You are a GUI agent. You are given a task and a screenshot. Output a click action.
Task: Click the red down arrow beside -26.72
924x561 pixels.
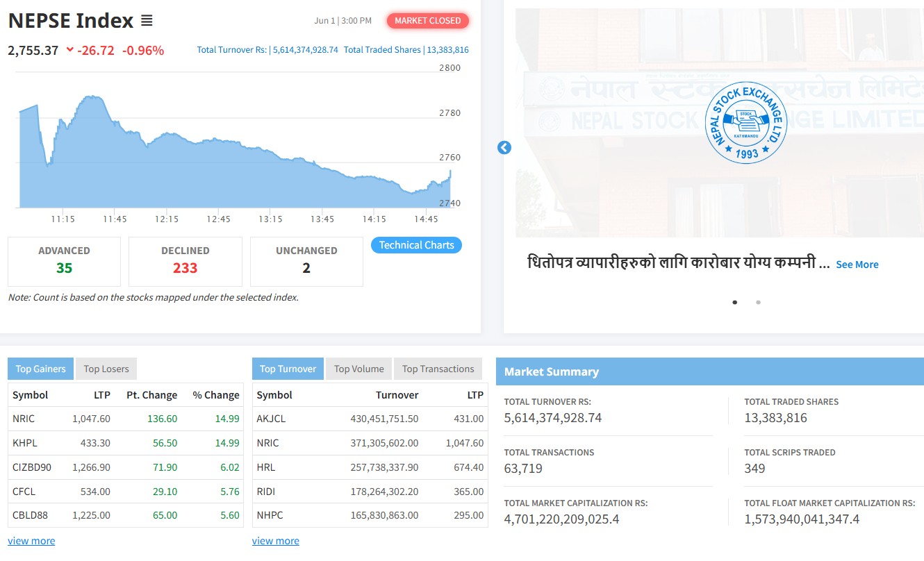coord(69,50)
